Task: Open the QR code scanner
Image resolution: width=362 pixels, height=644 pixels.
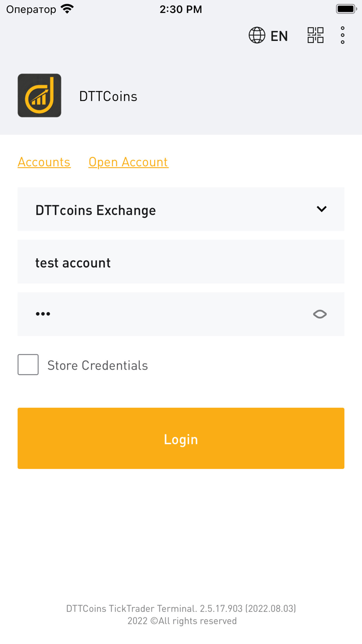Action: [315, 35]
